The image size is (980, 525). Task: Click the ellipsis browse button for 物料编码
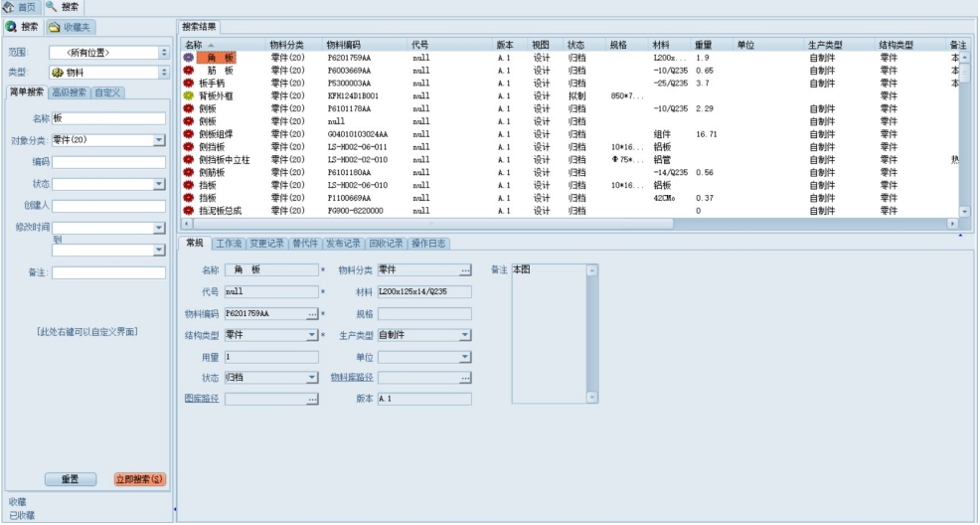tap(312, 313)
